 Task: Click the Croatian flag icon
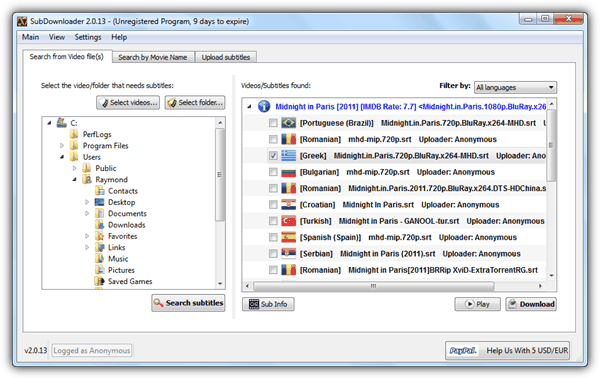coord(289,204)
